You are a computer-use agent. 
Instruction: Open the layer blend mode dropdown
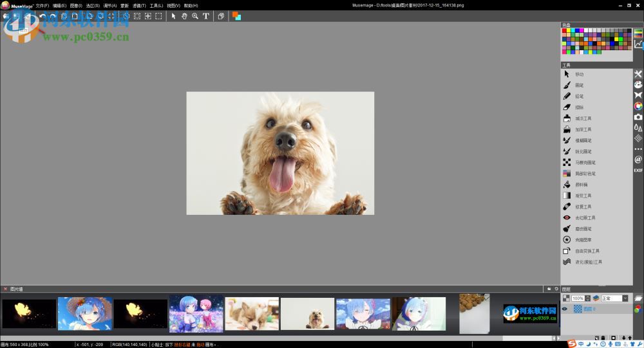[625, 298]
